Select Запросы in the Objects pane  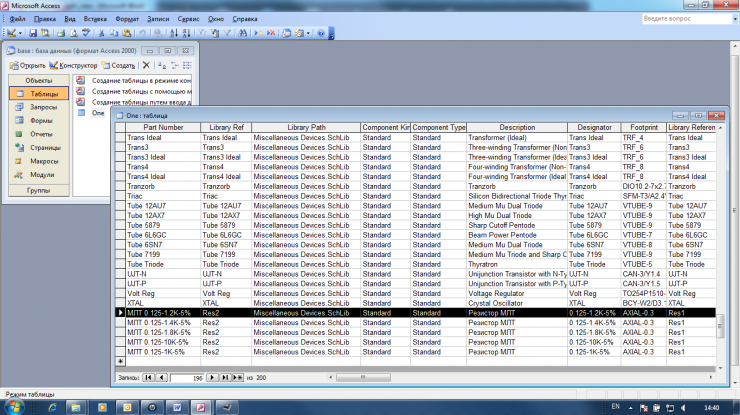click(42, 106)
